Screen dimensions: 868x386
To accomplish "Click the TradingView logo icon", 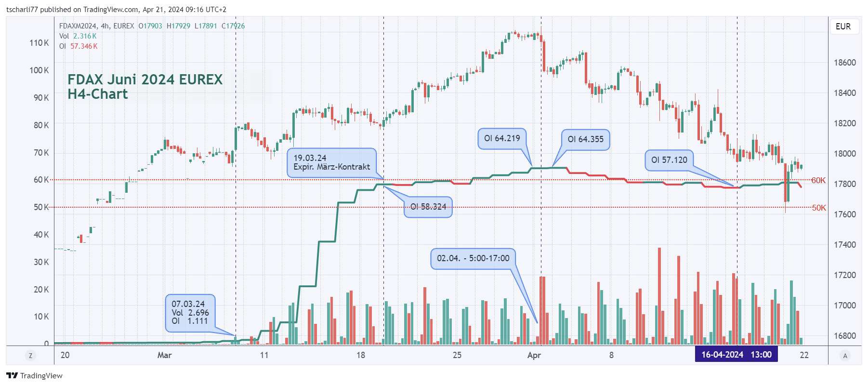I will coord(12,375).
